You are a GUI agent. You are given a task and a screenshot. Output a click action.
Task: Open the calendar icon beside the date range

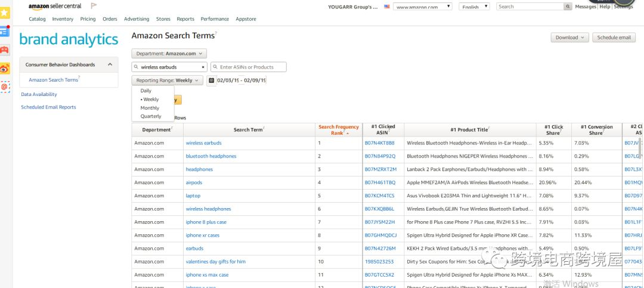click(x=212, y=80)
